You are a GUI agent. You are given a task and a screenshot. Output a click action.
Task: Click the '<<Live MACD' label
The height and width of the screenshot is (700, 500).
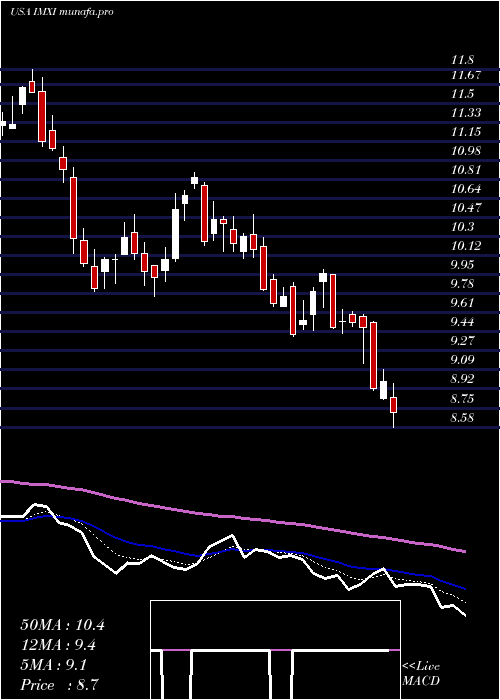coord(421,674)
